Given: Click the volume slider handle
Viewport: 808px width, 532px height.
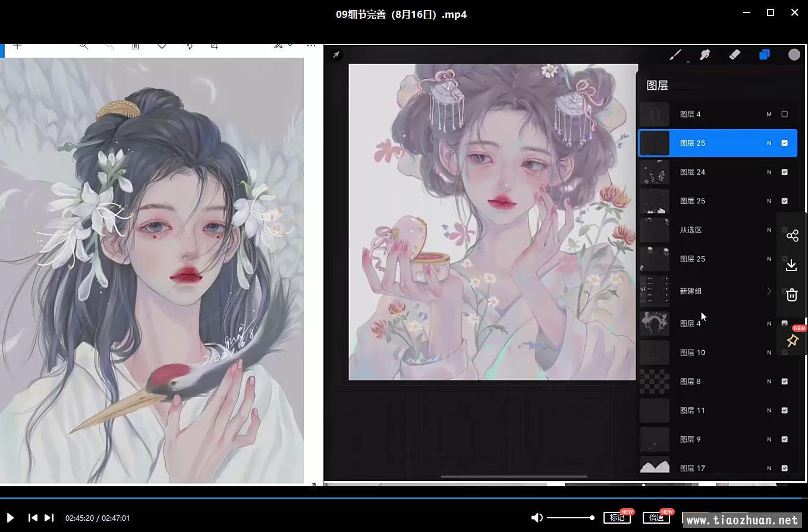Looking at the screenshot, I should (592, 518).
